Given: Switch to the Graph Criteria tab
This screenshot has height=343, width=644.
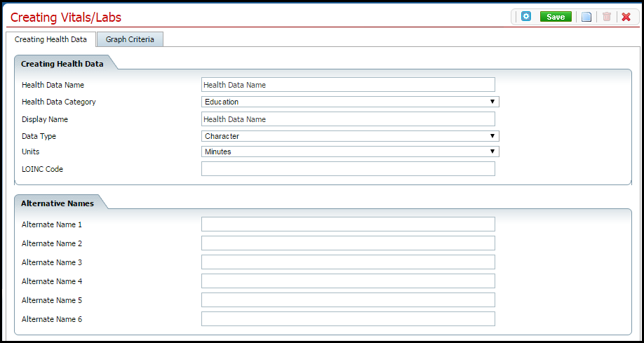Looking at the screenshot, I should point(130,39).
